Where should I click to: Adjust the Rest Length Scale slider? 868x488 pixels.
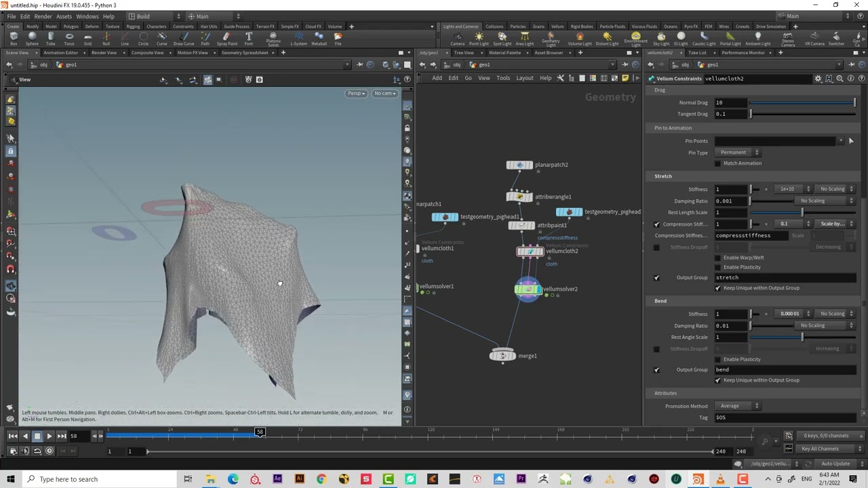coord(802,213)
